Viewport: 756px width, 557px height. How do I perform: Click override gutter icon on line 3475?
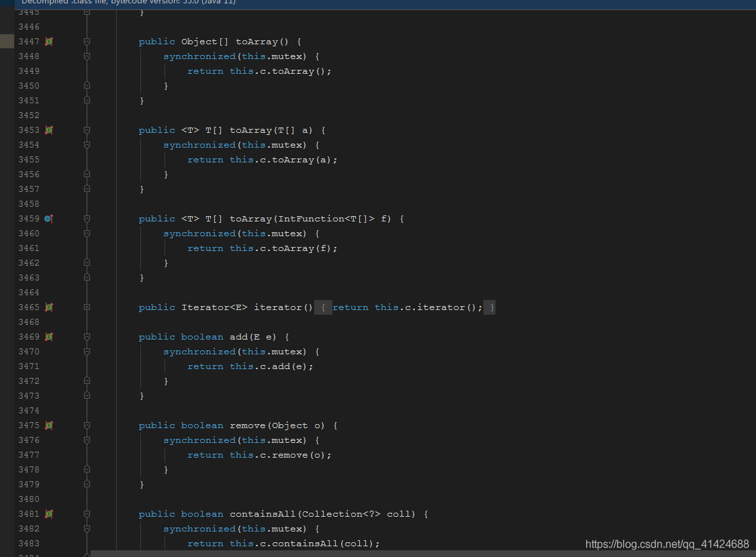pos(49,425)
